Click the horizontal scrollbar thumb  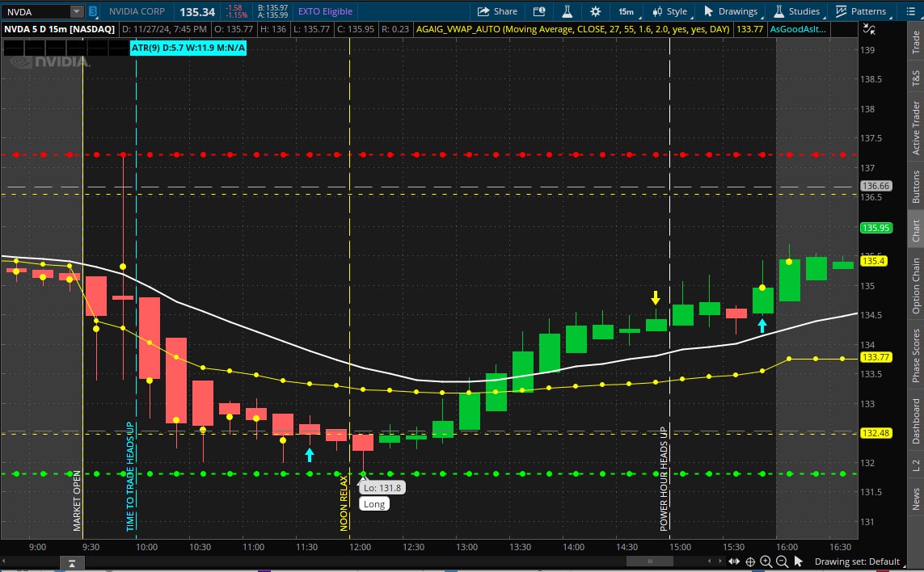click(x=649, y=561)
